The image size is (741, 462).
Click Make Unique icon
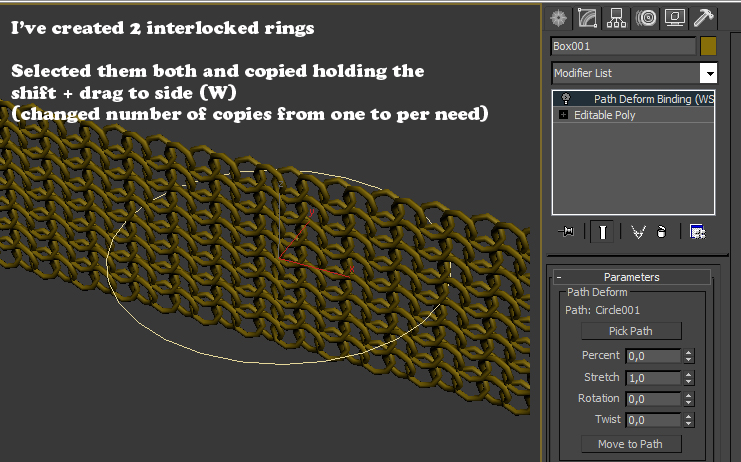coord(638,232)
